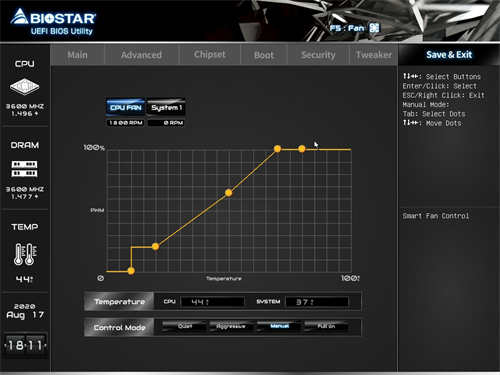Open the Advanced tab
This screenshot has height=375, width=500.
141,55
